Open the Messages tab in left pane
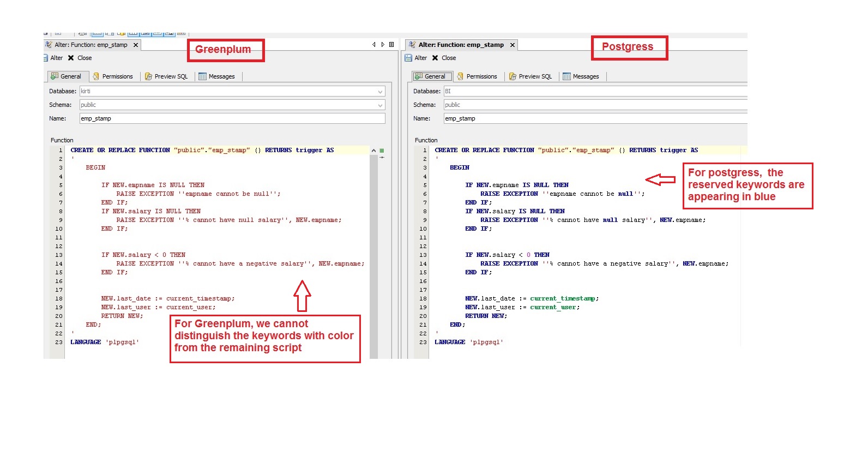Viewport: 868px width, 469px height. tap(216, 76)
